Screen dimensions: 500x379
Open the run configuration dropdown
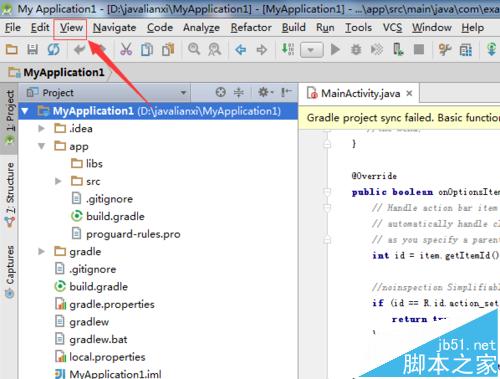tap(312, 50)
